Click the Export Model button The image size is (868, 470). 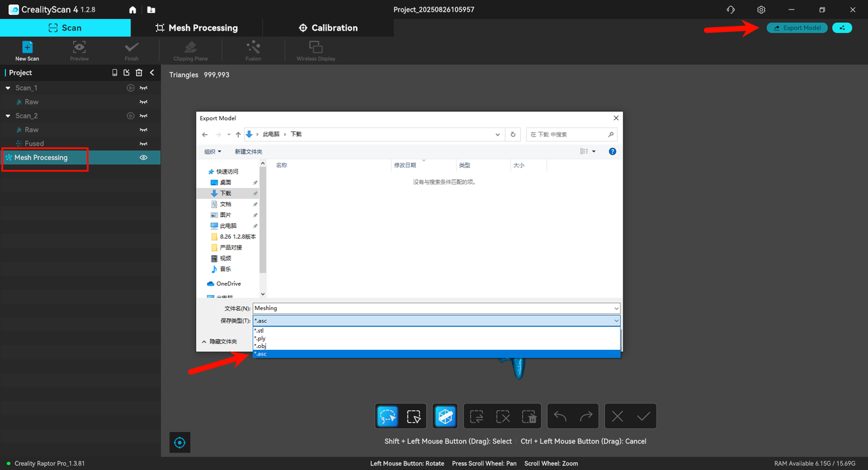(x=797, y=28)
